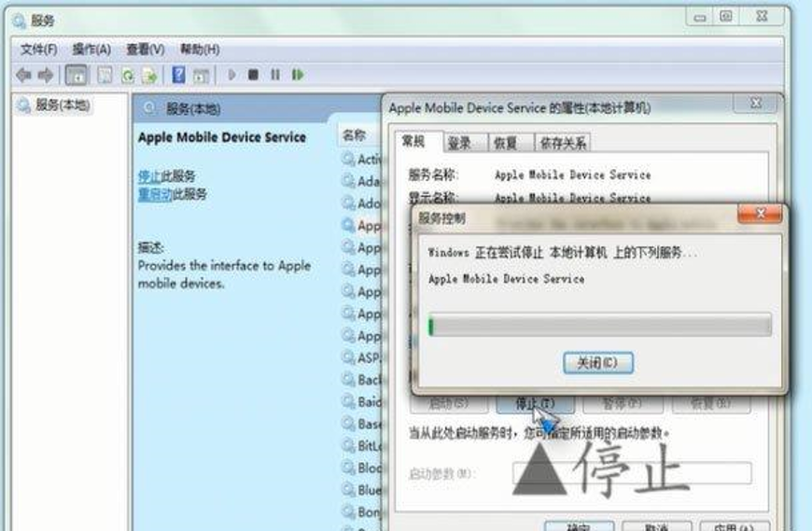Click the 停止 this service link

tap(149, 176)
